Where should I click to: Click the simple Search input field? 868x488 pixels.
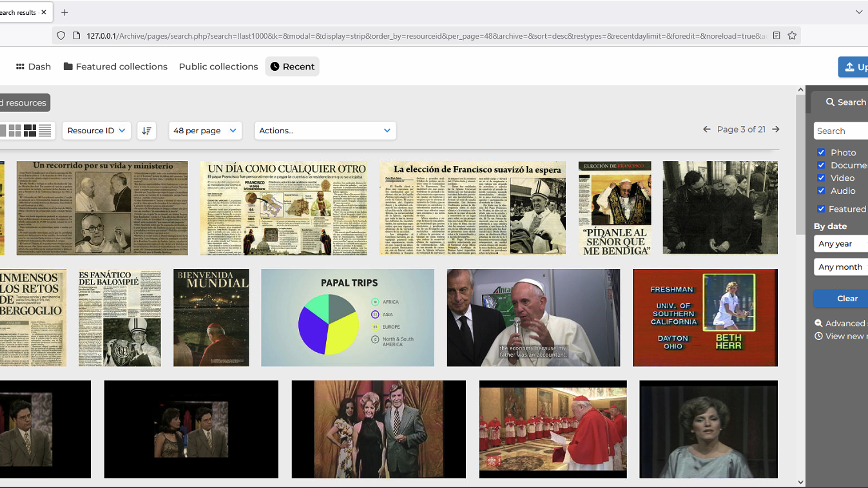pos(842,131)
